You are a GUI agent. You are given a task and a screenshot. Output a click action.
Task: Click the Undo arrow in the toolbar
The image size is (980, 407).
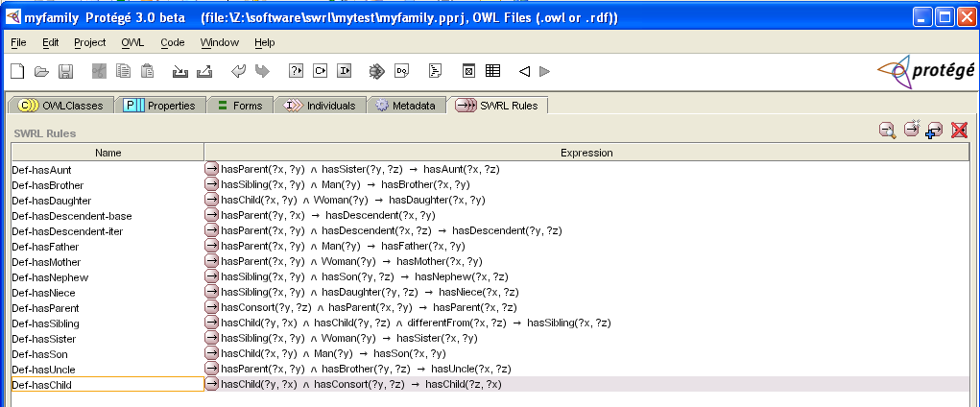(238, 71)
